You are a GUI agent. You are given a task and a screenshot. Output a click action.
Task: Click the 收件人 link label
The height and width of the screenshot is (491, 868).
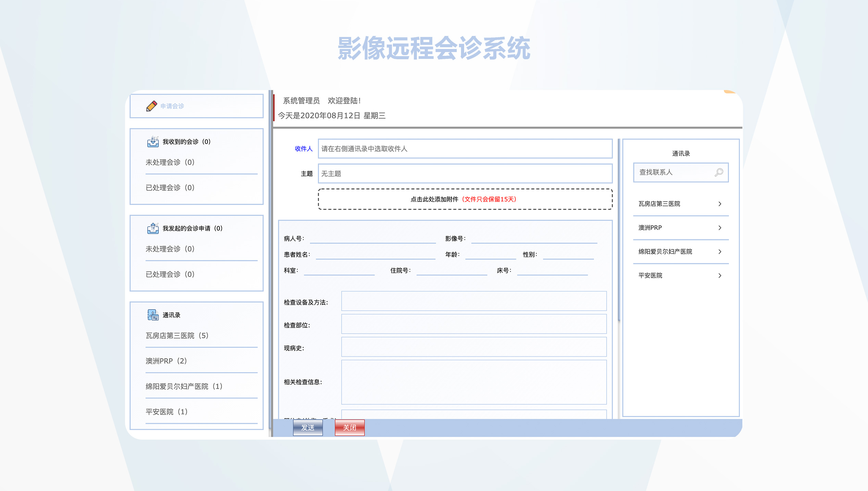point(303,149)
